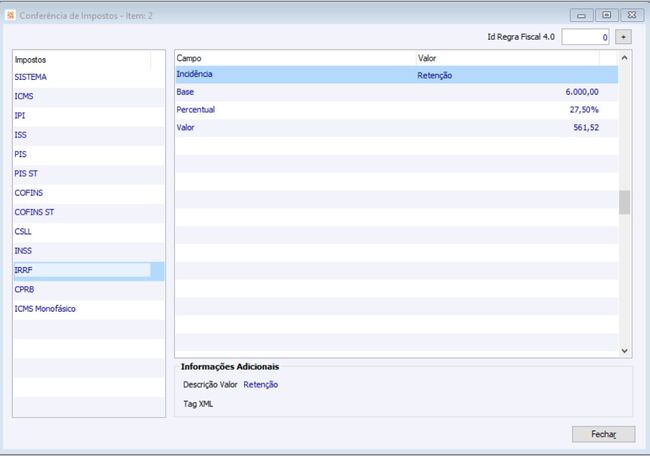This screenshot has height=456, width=650.
Task: Click the plus button beside Id Regra Fiscal
Action: pyautogui.click(x=623, y=37)
